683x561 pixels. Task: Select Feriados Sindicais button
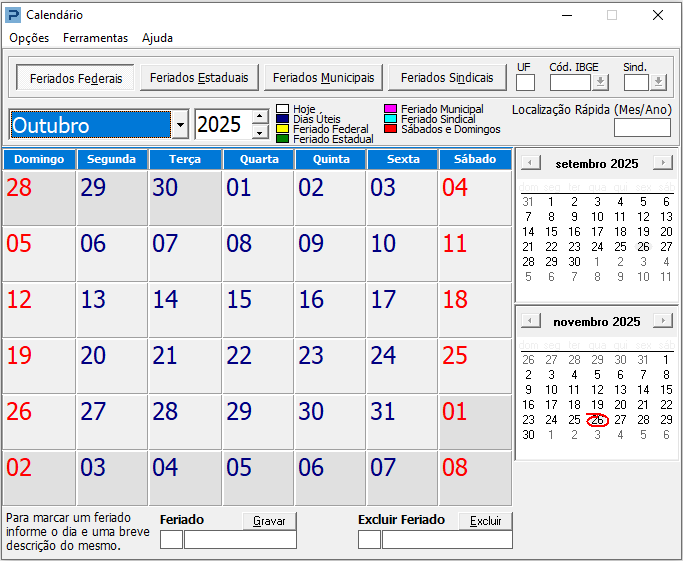point(447,78)
